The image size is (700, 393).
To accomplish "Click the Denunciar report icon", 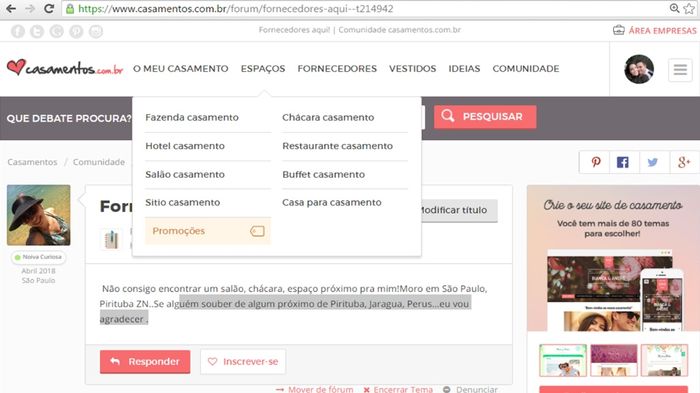I will [446, 389].
